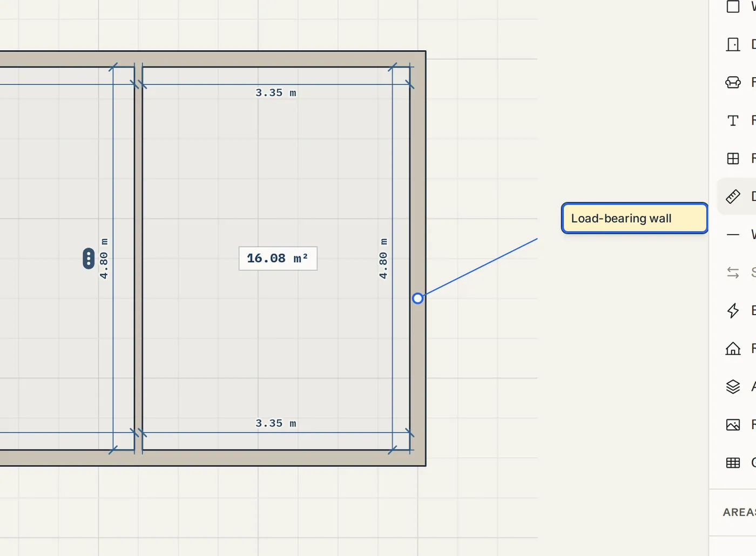Select the top 3.35 m dimension
This screenshot has width=756, height=556.
(276, 93)
